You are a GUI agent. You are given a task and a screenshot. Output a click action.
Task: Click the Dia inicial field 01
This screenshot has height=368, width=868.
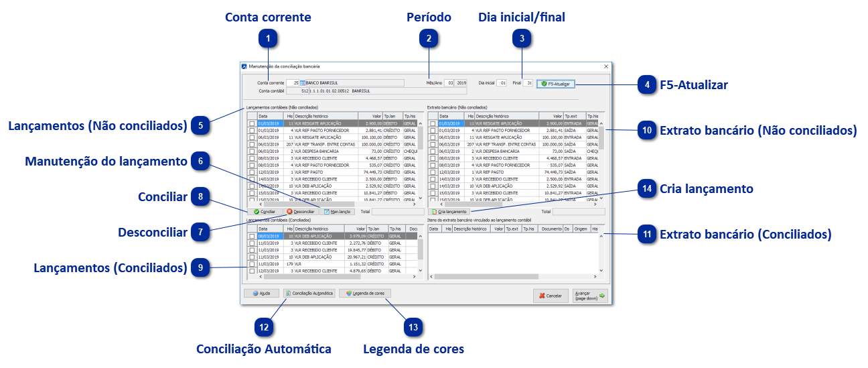click(502, 83)
